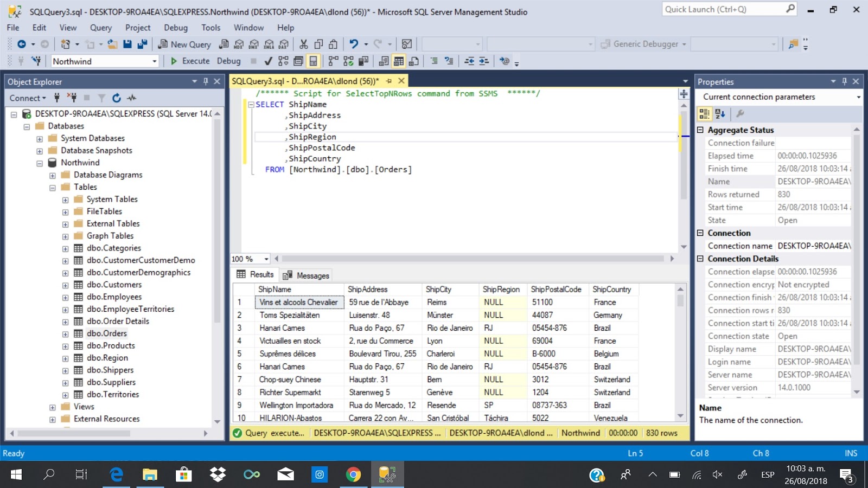Click the Undo icon in the toolbar
This screenshot has height=488, width=868.
[354, 44]
